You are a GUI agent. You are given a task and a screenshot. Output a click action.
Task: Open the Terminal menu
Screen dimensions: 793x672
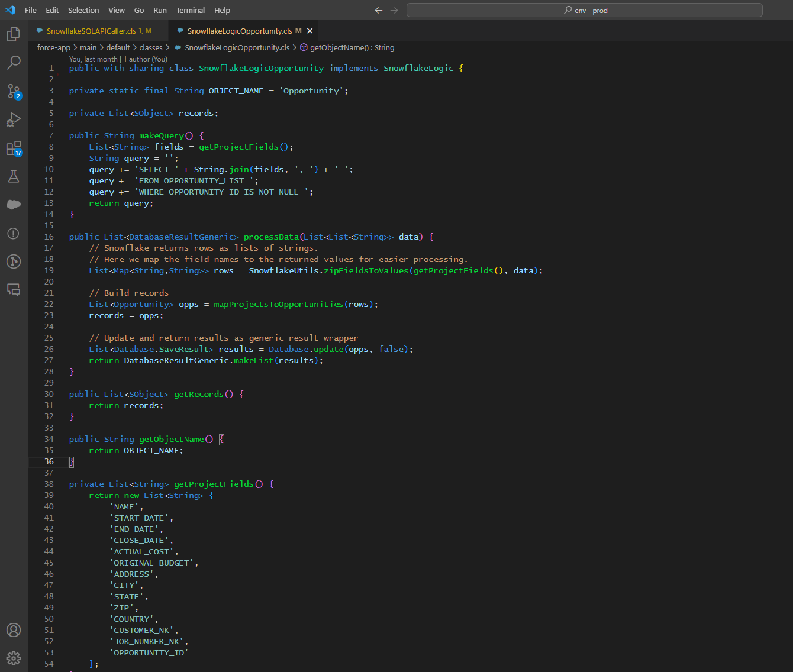190,10
